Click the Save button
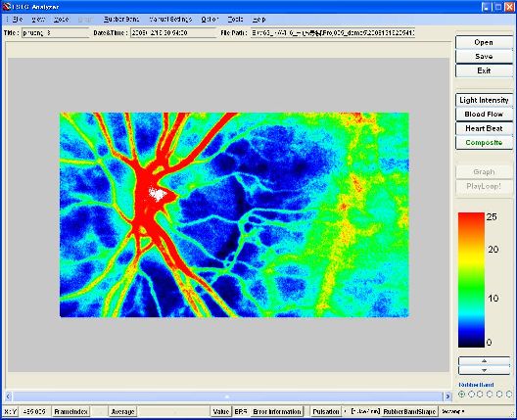The height and width of the screenshot is (420, 517). pos(484,57)
